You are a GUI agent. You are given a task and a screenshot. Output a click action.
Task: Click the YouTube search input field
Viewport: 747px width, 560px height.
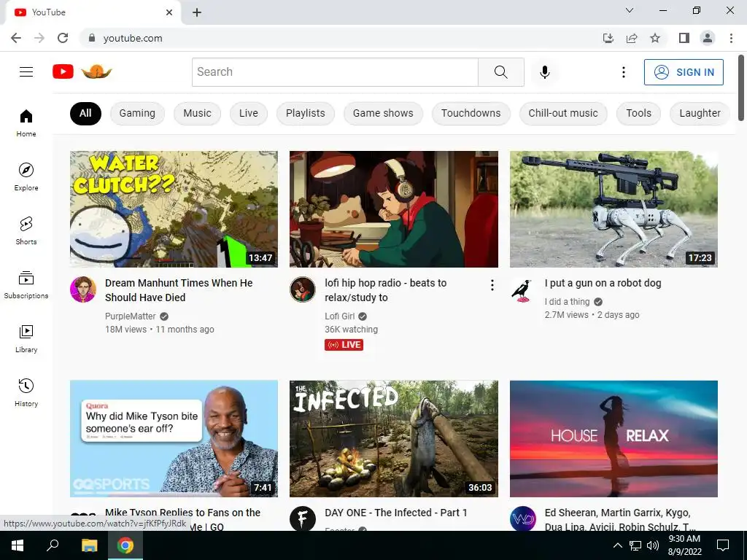pyautogui.click(x=335, y=72)
